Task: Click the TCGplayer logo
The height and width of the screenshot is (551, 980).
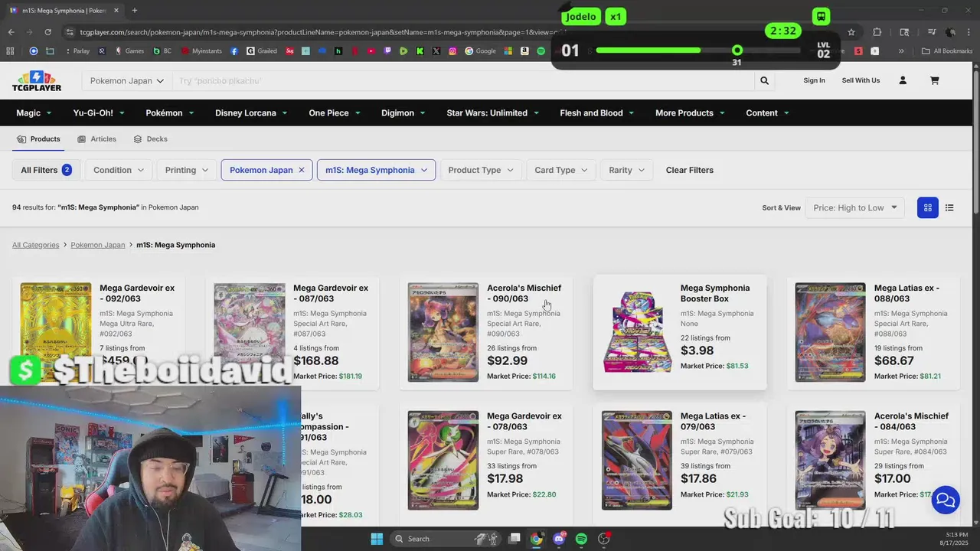Action: [x=37, y=81]
